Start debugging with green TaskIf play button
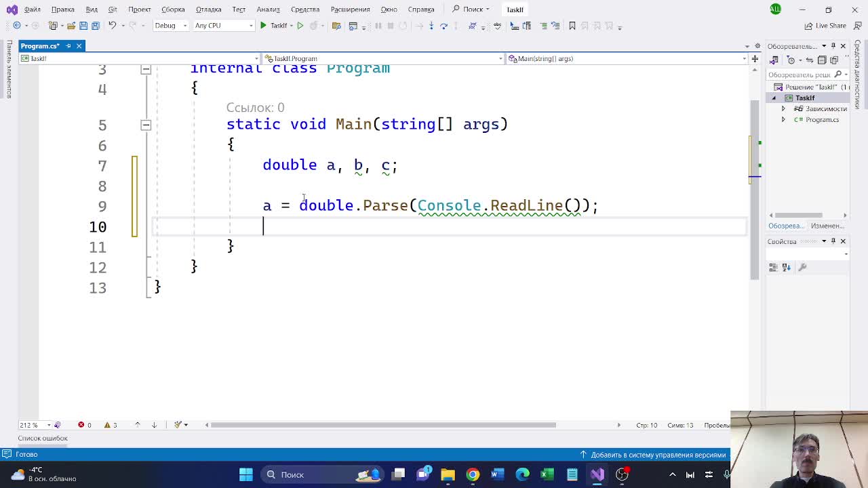Image resolution: width=868 pixels, height=488 pixels. click(275, 26)
